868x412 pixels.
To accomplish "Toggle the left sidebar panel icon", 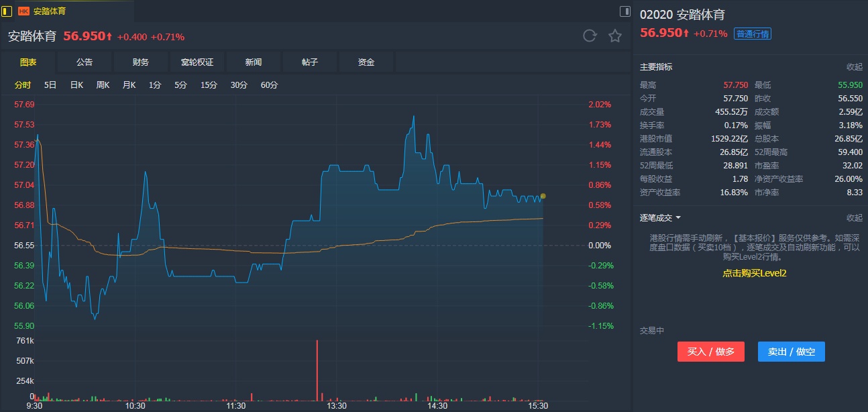I will tap(7, 11).
